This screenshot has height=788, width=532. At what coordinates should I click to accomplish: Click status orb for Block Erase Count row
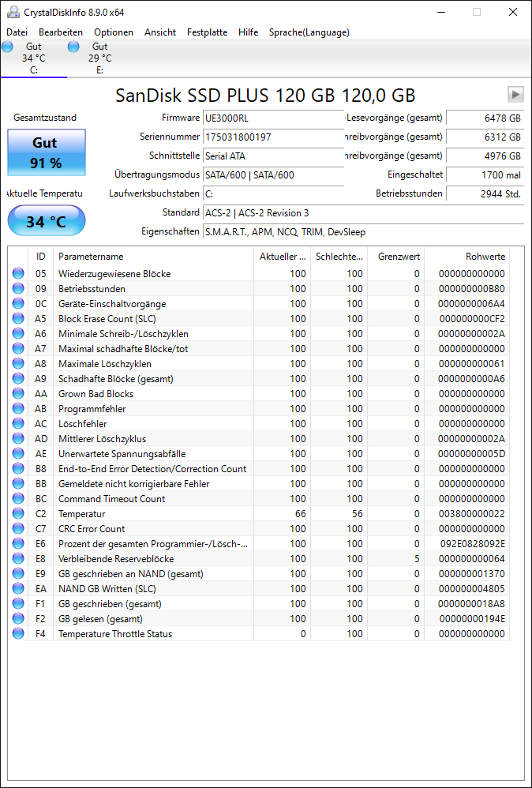tap(18, 319)
